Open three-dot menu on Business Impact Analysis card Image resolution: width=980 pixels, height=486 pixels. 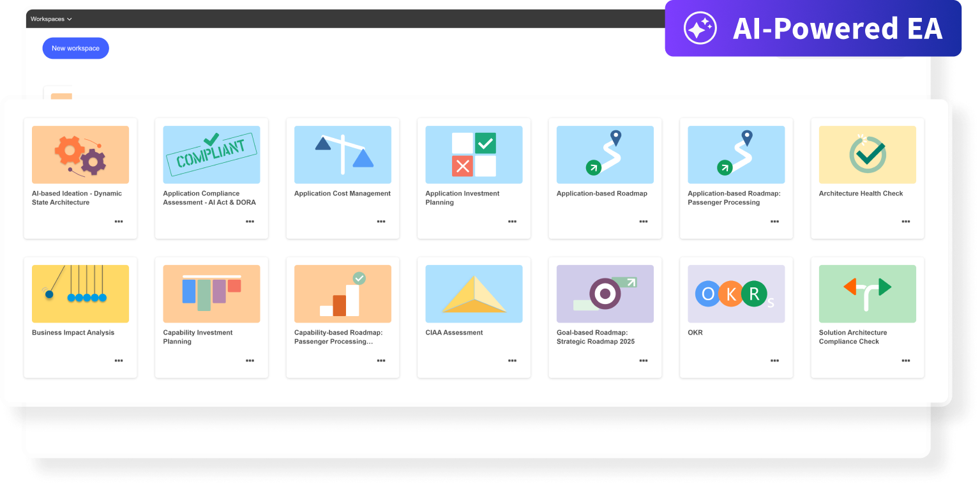(x=119, y=361)
